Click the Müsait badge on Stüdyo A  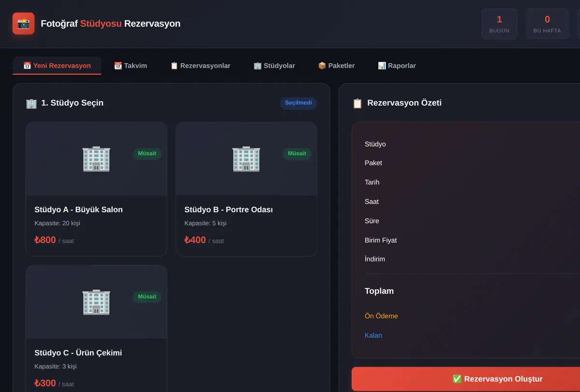tap(147, 154)
